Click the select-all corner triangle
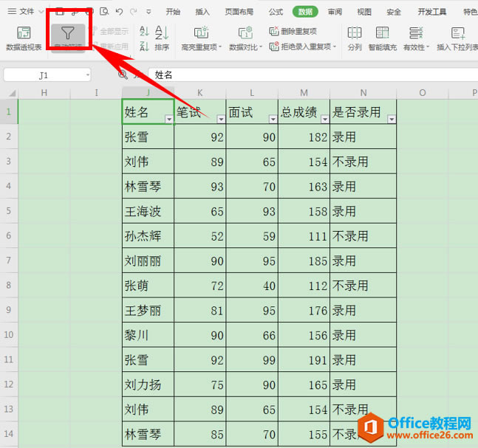This screenshot has height=448, width=478. (12, 93)
